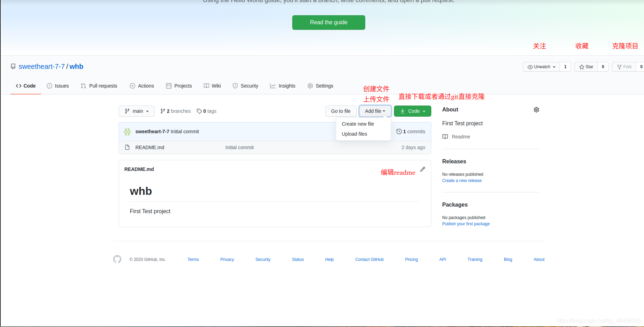Click the 2 days ago timestamp
644x327 pixels.
(413, 147)
